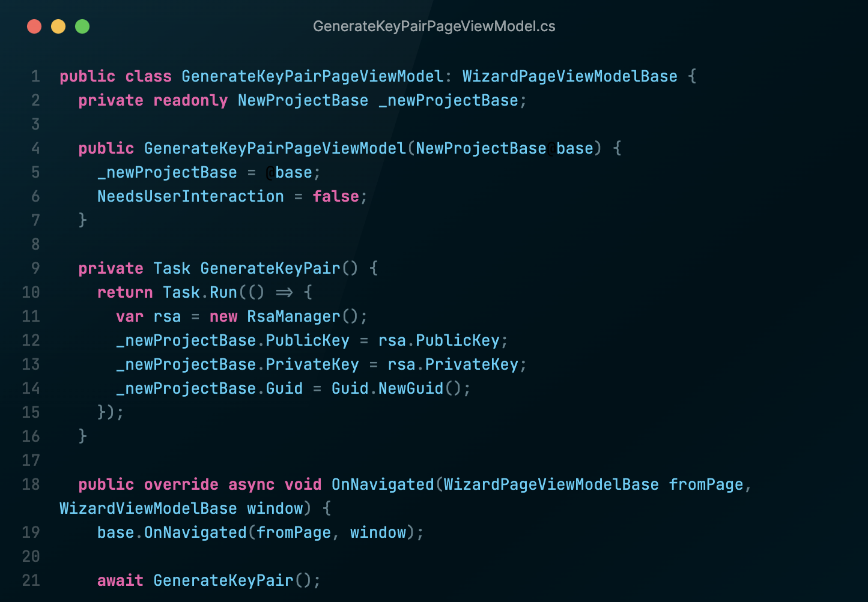The width and height of the screenshot is (868, 602).
Task: Click line number 9 in the gutter
Action: (x=35, y=268)
